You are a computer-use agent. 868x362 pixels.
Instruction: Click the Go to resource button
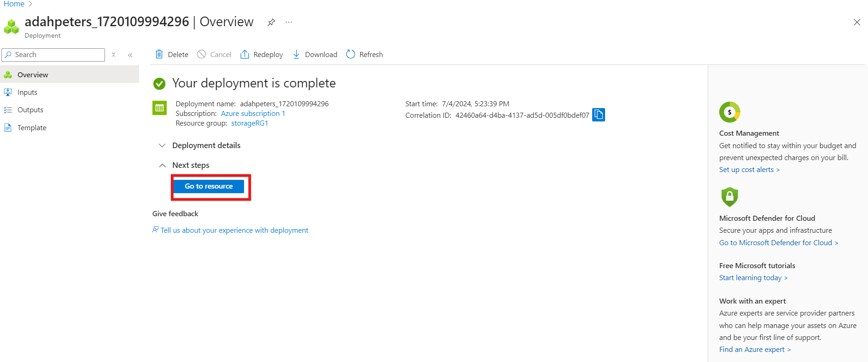point(209,186)
